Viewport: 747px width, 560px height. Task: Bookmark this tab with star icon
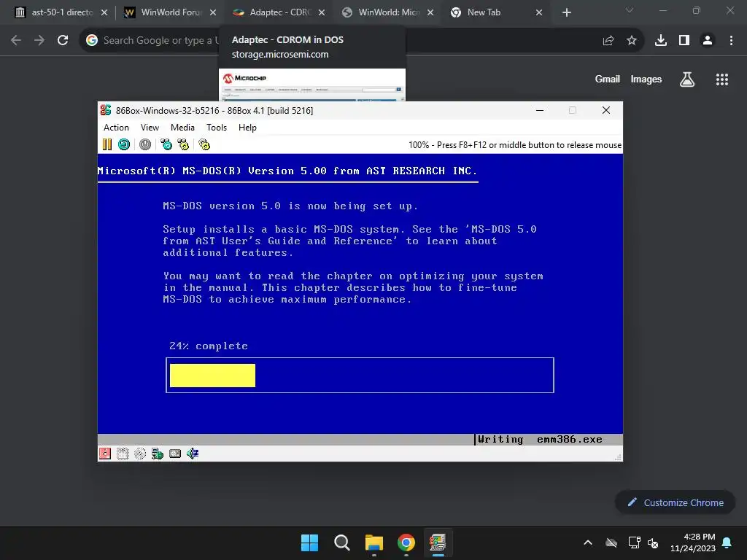click(632, 41)
